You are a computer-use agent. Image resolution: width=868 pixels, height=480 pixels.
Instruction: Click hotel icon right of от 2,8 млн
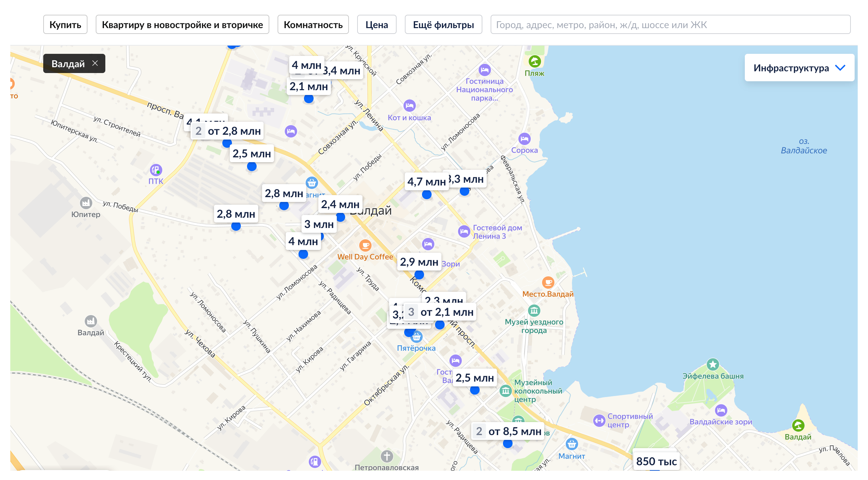point(291,131)
